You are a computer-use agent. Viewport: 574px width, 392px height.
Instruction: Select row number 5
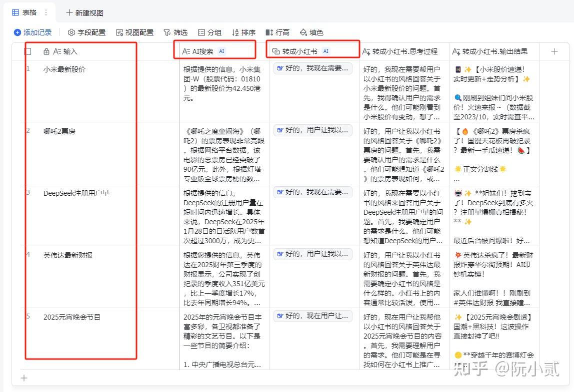pos(28,316)
